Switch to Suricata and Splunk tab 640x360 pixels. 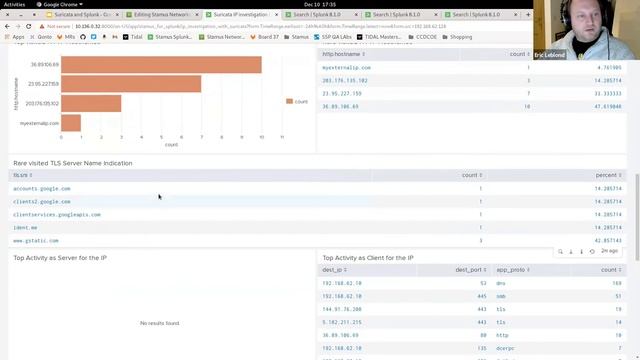coord(83,14)
